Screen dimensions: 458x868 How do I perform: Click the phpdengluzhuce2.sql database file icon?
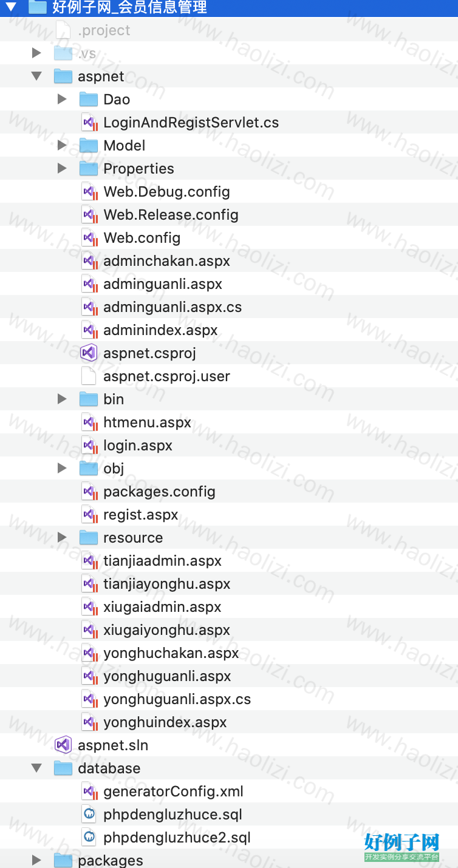tap(89, 837)
